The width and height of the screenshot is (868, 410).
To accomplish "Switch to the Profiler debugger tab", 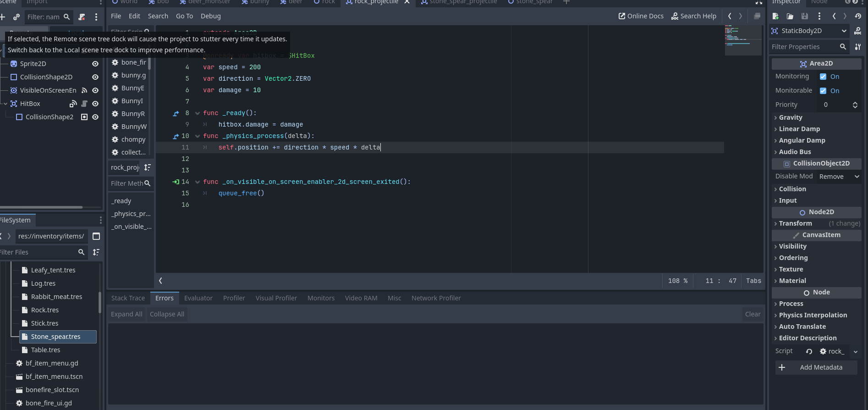I will [x=234, y=298].
